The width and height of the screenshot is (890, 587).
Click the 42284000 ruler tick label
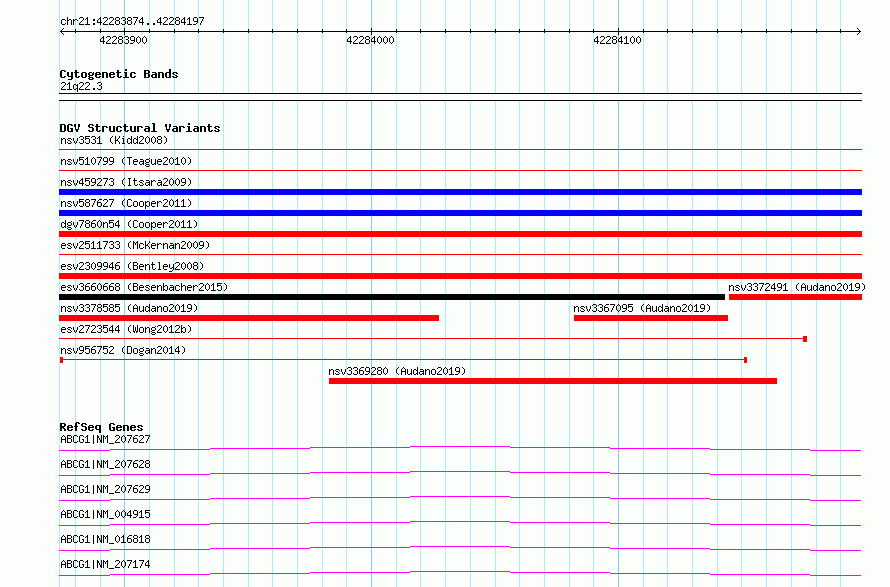coord(370,40)
